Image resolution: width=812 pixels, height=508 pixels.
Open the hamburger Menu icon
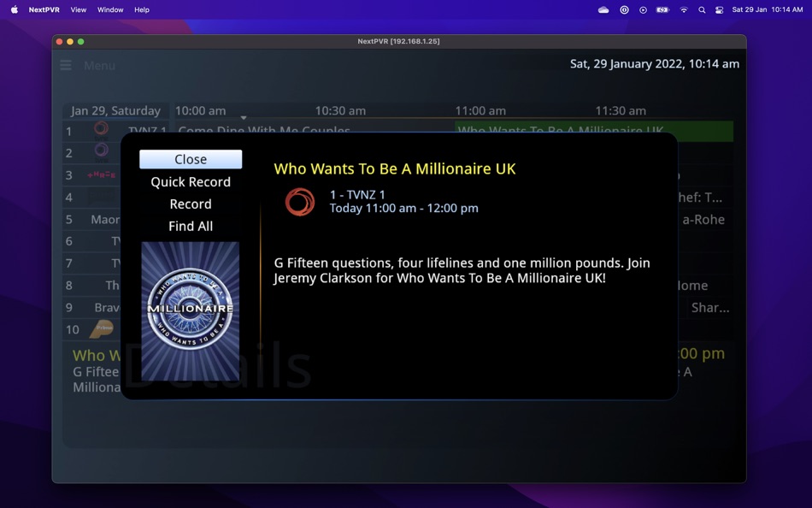tap(66, 66)
